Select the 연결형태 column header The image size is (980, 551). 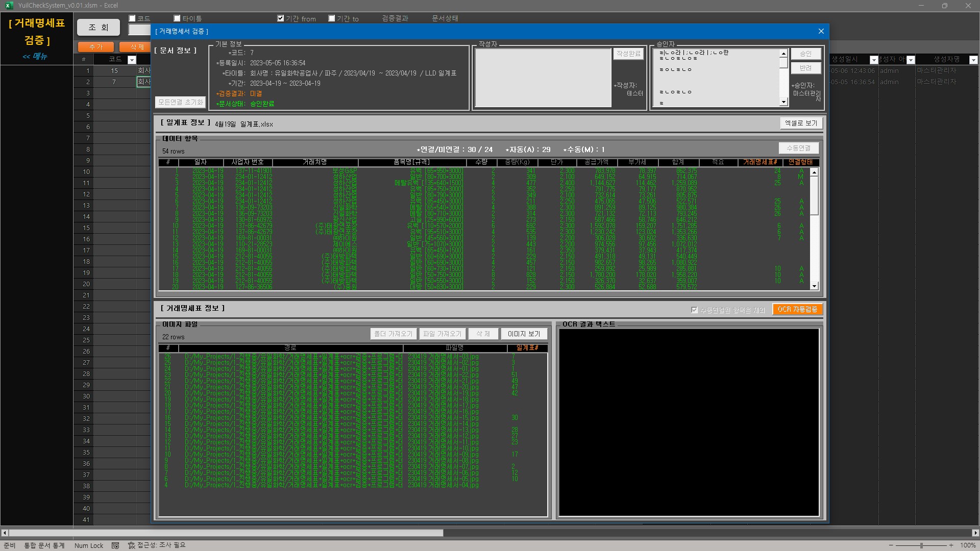[800, 162]
